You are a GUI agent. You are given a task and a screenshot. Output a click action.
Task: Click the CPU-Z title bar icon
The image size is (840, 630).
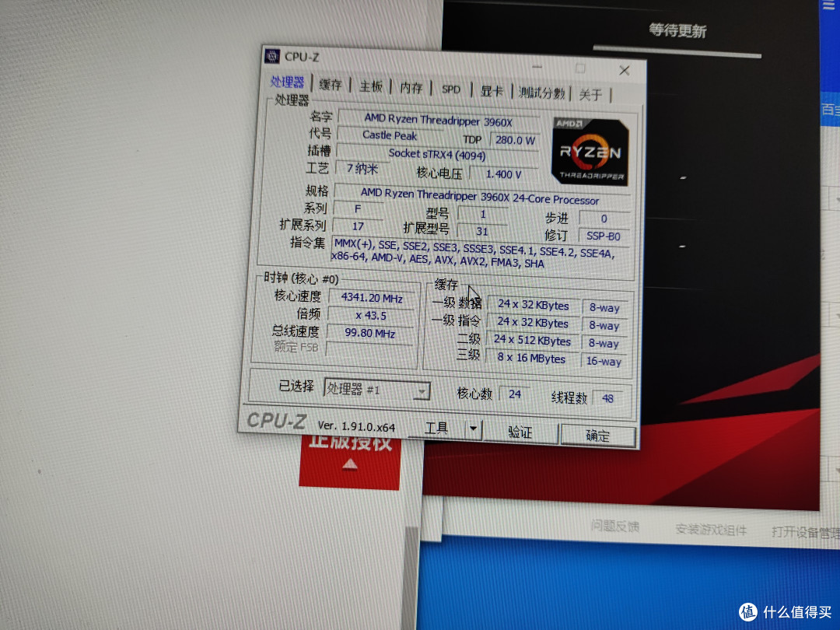click(x=272, y=56)
